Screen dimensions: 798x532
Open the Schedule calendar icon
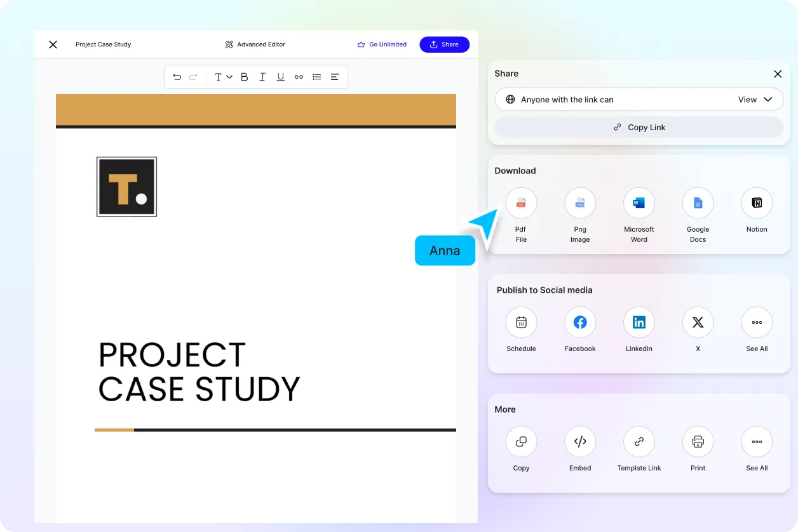[521, 323]
